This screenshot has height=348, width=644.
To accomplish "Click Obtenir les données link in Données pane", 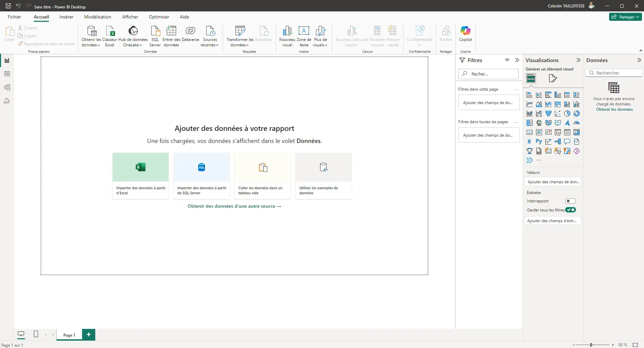I will click(x=614, y=109).
